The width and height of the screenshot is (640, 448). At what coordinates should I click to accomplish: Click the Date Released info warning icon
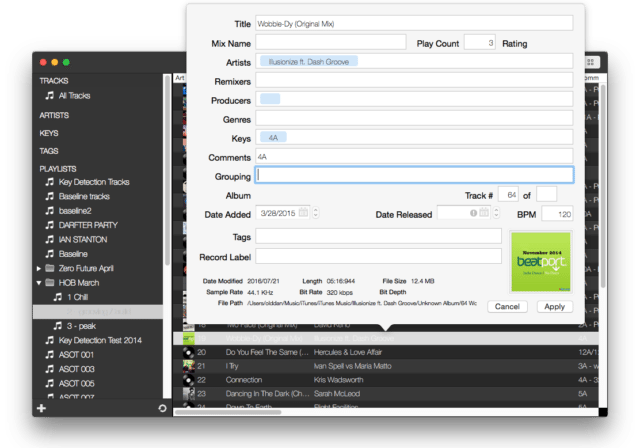473,213
